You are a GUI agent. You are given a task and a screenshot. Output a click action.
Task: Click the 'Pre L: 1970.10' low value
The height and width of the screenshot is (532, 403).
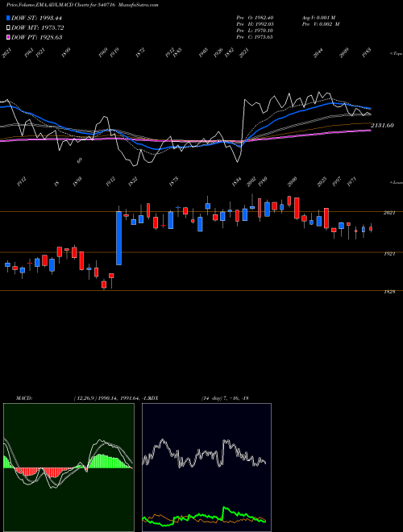click(x=255, y=31)
